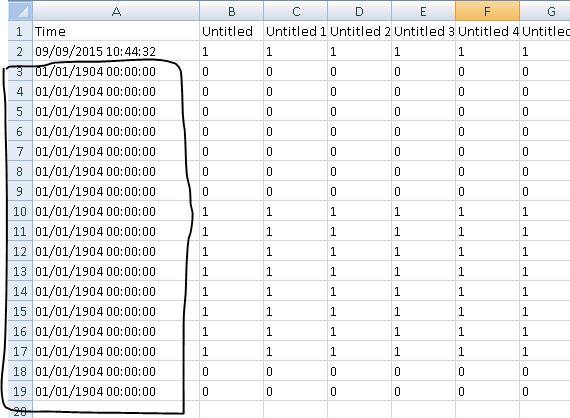570x418 pixels.
Task: Select row 18 header
Action: (20, 371)
